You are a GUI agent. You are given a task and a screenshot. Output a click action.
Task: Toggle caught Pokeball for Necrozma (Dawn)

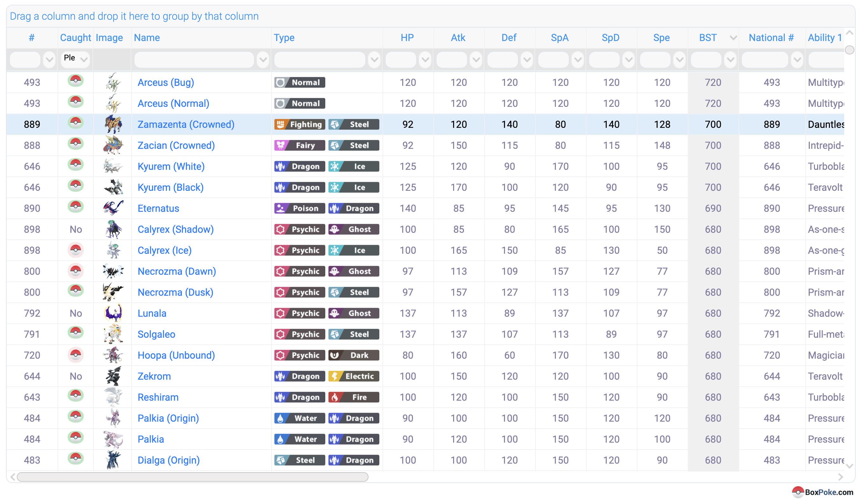76,271
